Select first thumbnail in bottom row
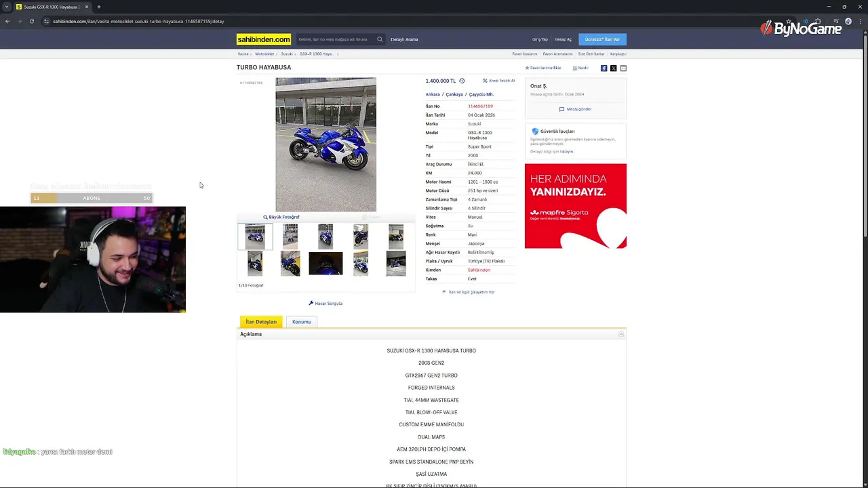 (x=255, y=263)
